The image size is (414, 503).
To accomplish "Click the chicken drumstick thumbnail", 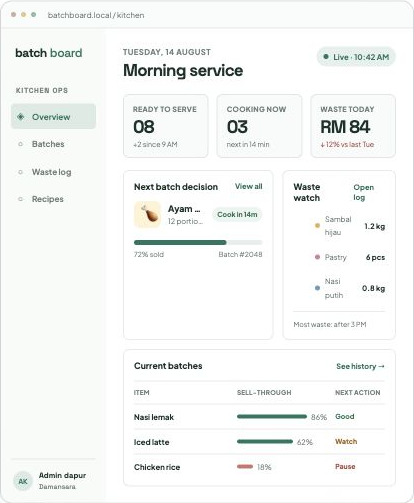I will [x=147, y=214].
